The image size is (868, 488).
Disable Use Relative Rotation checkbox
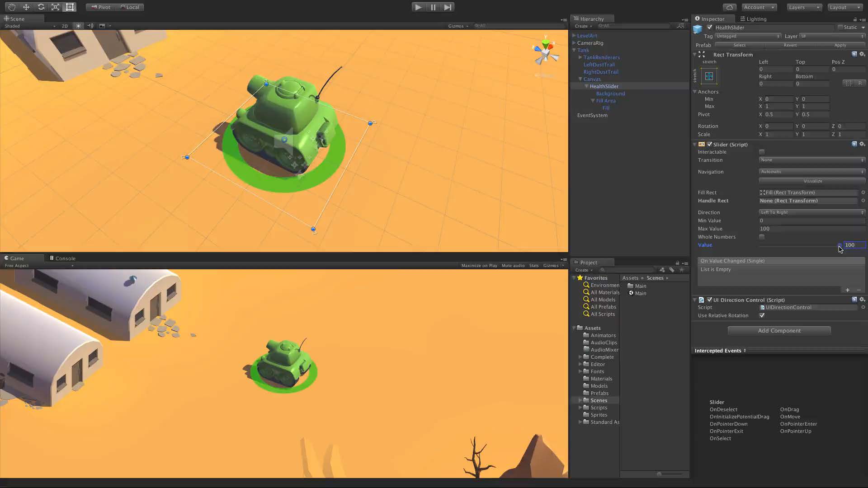click(x=762, y=315)
